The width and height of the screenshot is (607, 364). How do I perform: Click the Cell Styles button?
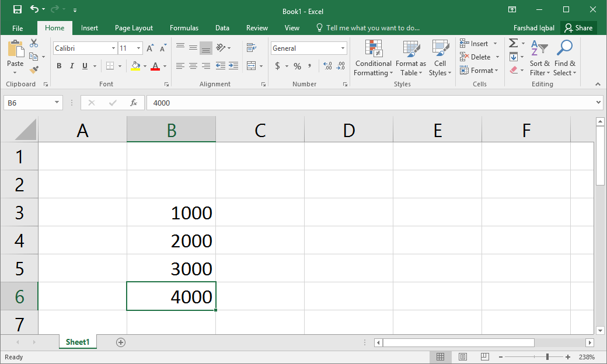pyautogui.click(x=440, y=58)
